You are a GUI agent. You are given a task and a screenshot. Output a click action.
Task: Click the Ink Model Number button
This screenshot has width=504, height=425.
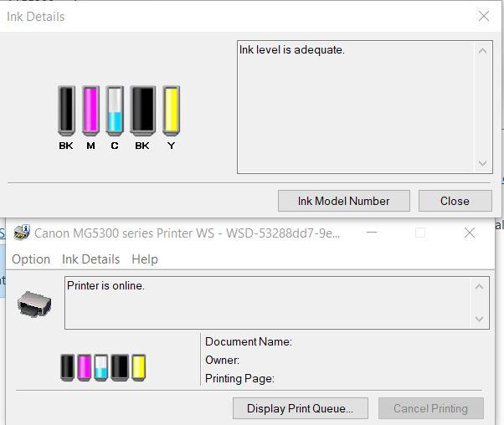pyautogui.click(x=344, y=201)
